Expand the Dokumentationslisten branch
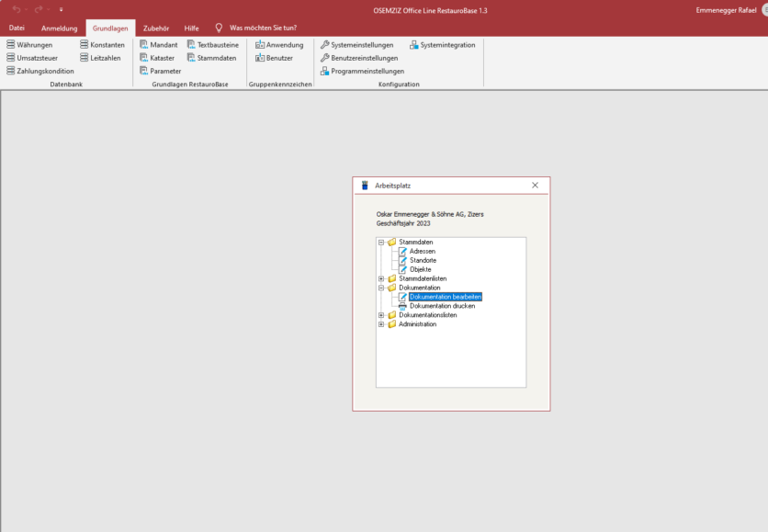This screenshot has height=532, width=768. [x=380, y=315]
